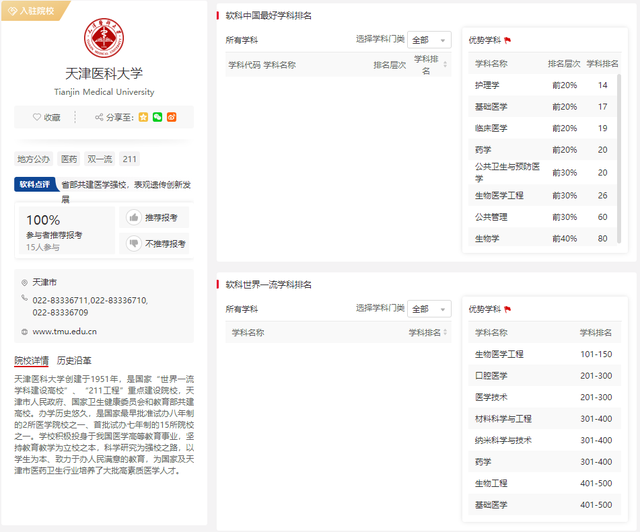Click the 医学技术 row
This screenshot has height=532, width=640.
[544, 397]
